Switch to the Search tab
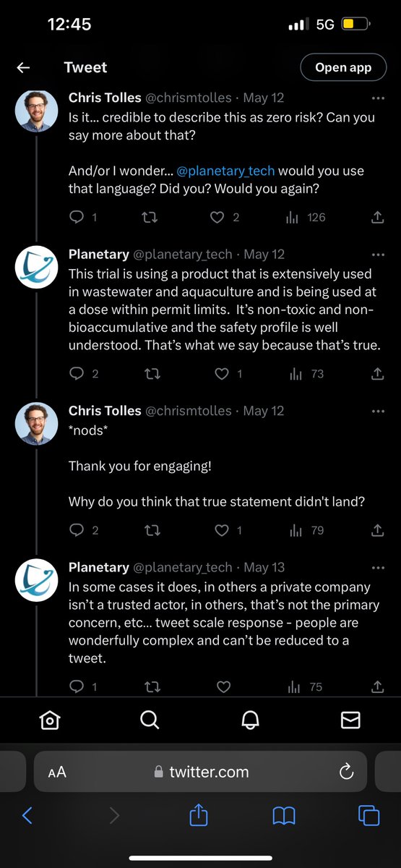 coord(150,720)
